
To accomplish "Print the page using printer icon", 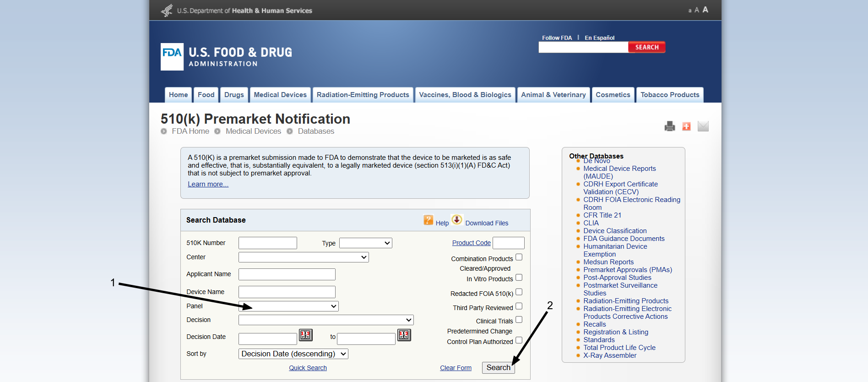I will [x=670, y=126].
